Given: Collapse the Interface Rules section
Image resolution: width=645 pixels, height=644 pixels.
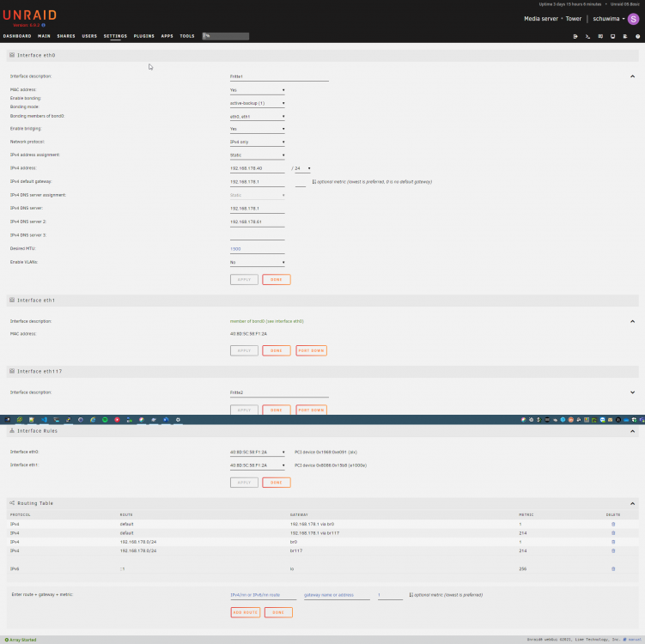Looking at the screenshot, I should 632,431.
